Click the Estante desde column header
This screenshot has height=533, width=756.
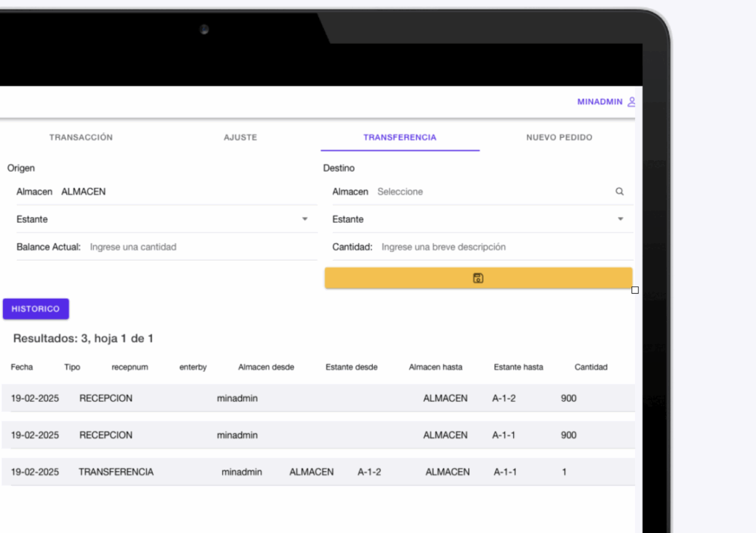351,367
